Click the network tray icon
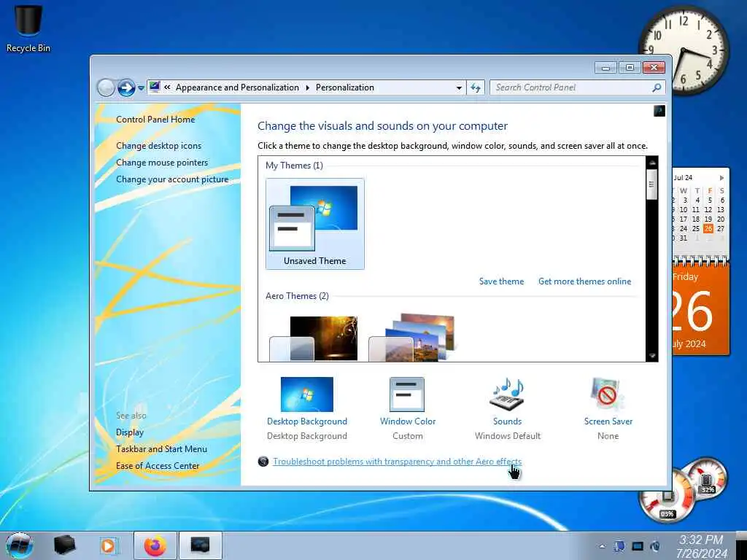 619,546
